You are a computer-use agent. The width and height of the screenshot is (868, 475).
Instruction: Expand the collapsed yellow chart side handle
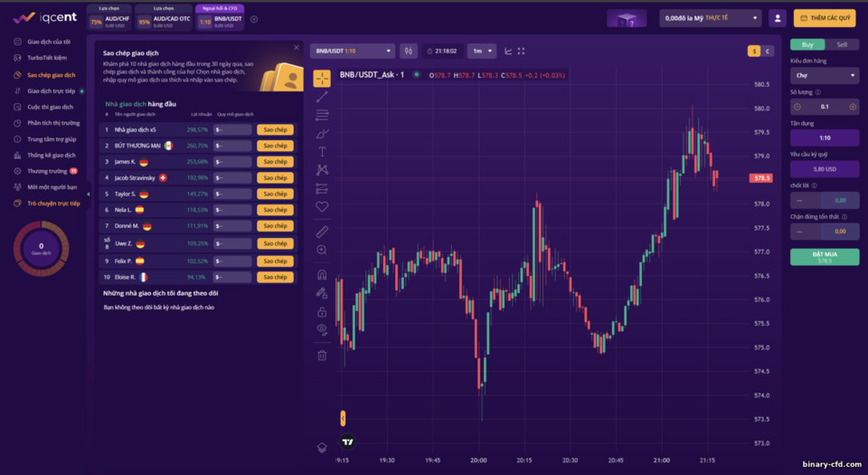point(343,418)
